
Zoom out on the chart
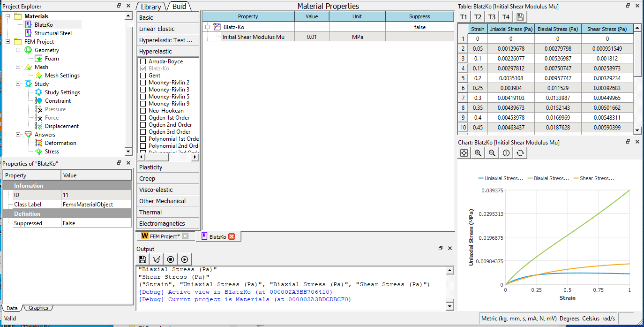(x=492, y=153)
